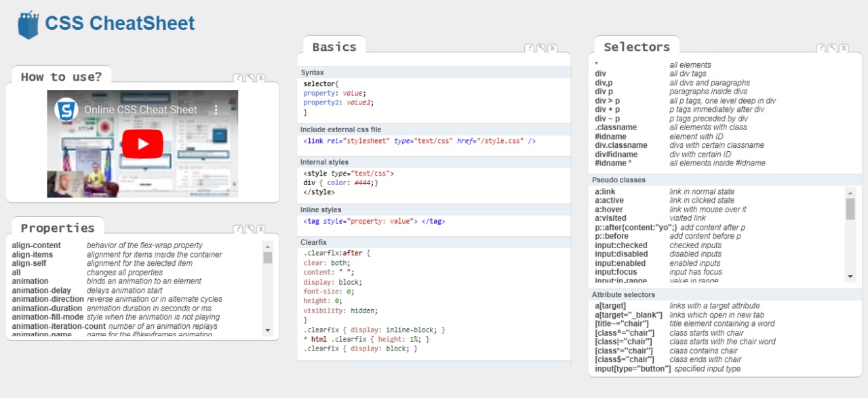
Task: Click the middle arrow icon on Properties panel
Action: pos(250,230)
